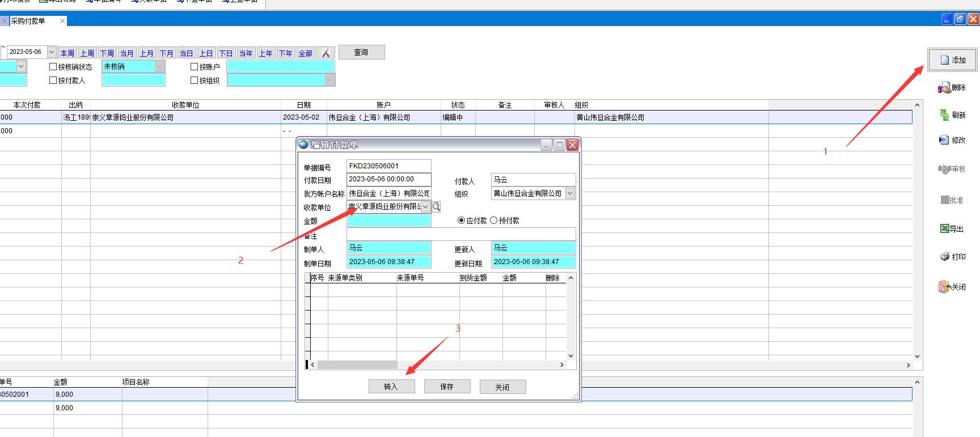Enable the 按核销状态 checkbox
The height and width of the screenshot is (437, 980).
point(53,67)
